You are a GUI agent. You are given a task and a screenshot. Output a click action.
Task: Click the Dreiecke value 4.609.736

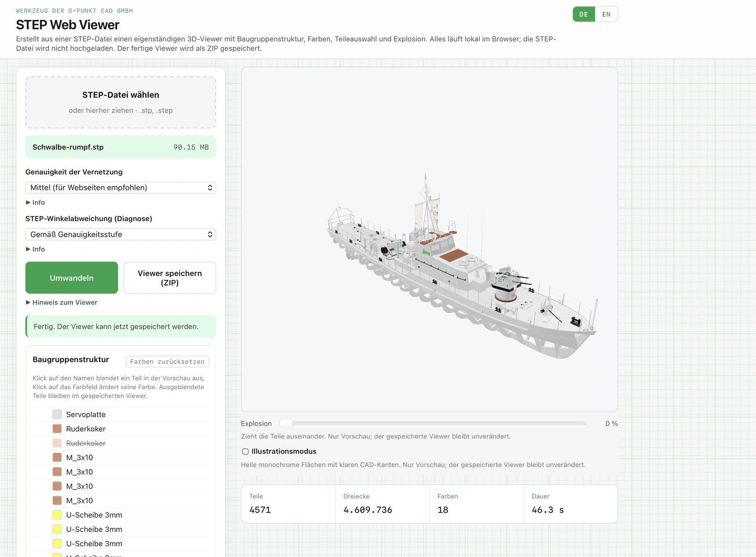coord(368,510)
